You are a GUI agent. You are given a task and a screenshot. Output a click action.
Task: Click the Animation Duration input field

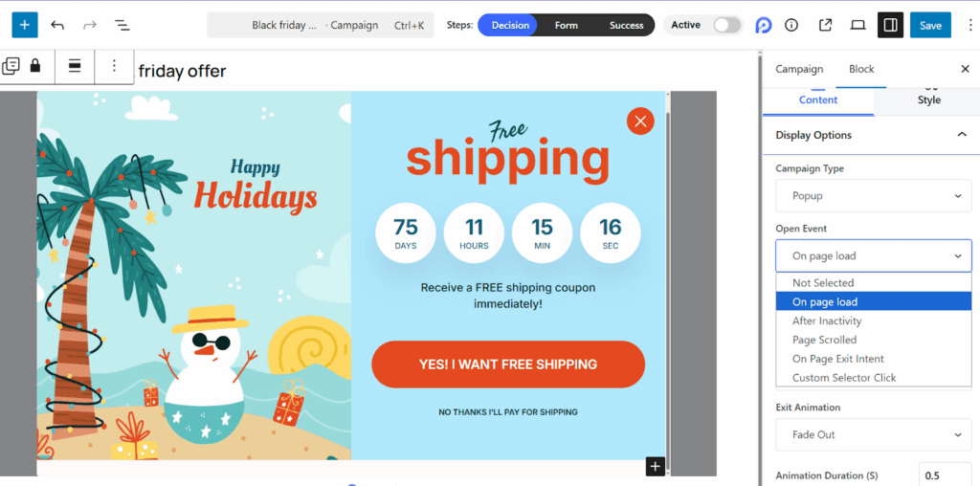pos(944,475)
